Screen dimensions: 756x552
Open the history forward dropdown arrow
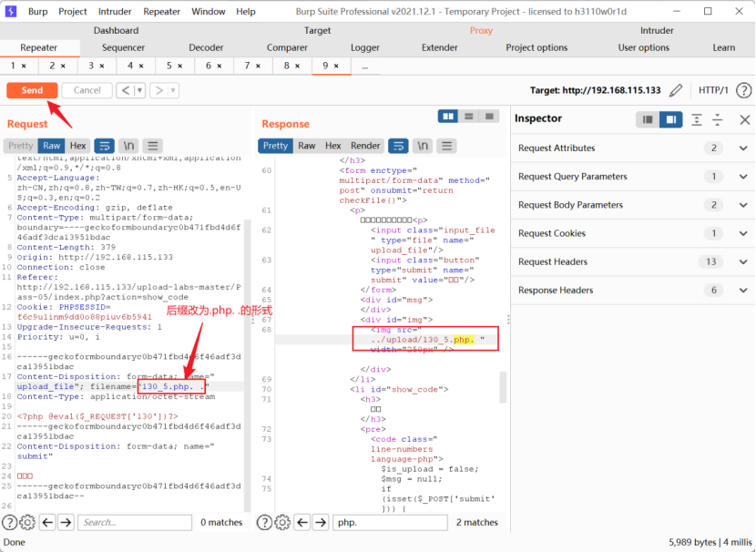tap(174, 90)
